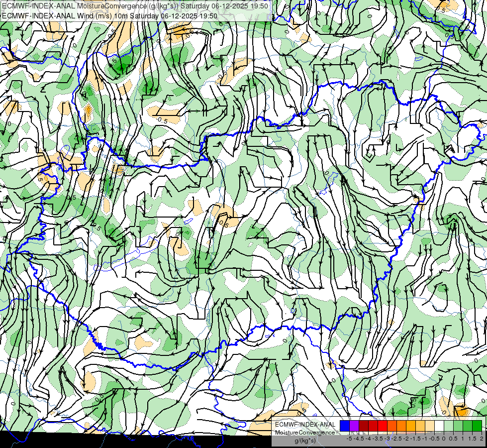Click the MoistureConvergence title line at top
This screenshot has width=487, height=448.
[135, 6]
